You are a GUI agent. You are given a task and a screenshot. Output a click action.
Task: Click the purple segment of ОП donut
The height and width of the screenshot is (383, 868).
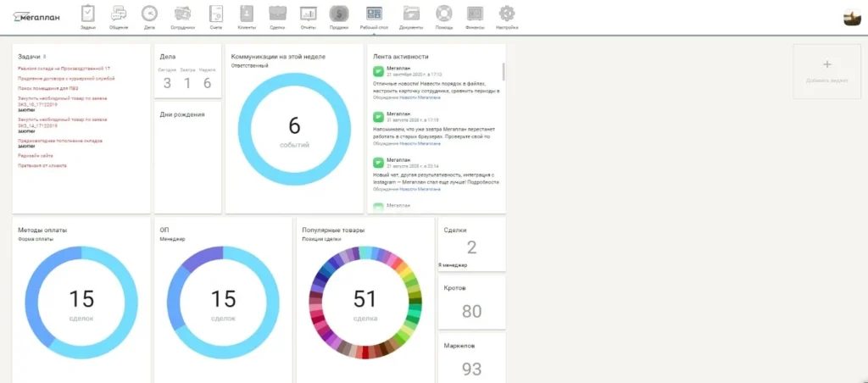(203, 257)
